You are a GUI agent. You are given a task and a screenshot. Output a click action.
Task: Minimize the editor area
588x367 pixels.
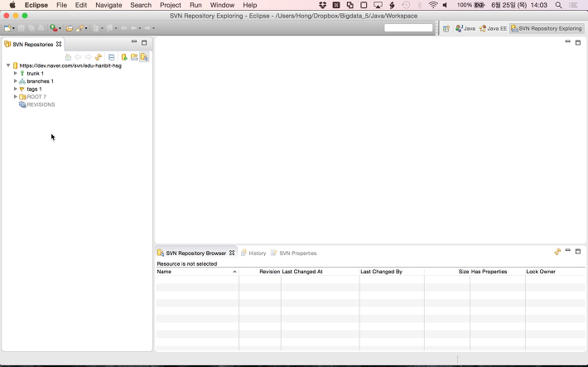click(x=568, y=41)
